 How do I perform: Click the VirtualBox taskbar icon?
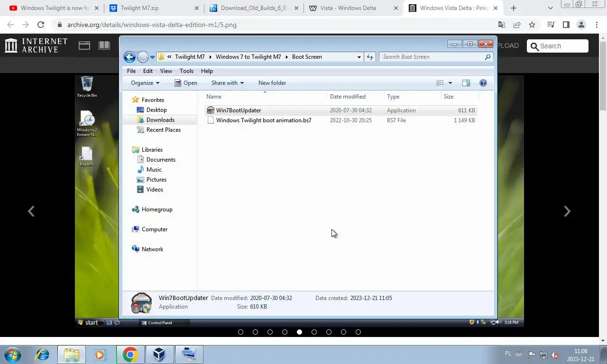click(x=159, y=355)
